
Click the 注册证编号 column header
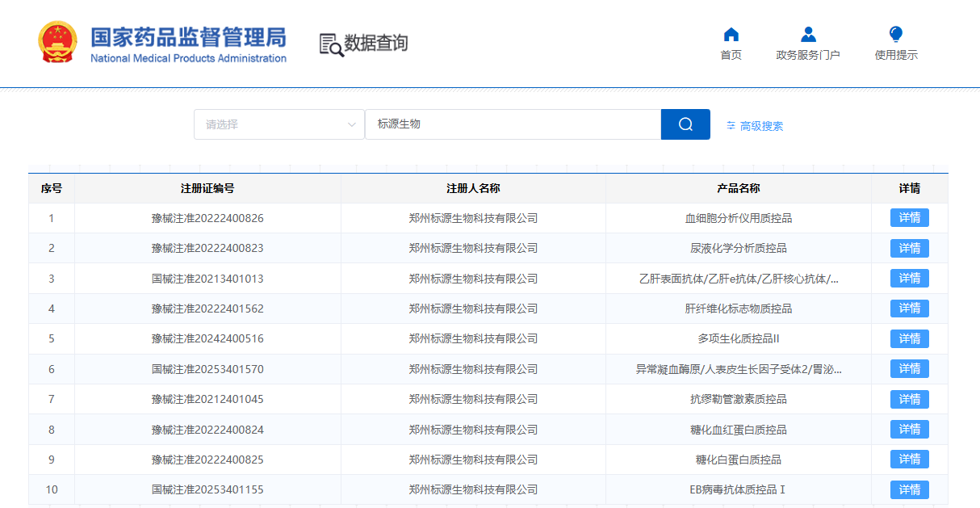click(207, 188)
